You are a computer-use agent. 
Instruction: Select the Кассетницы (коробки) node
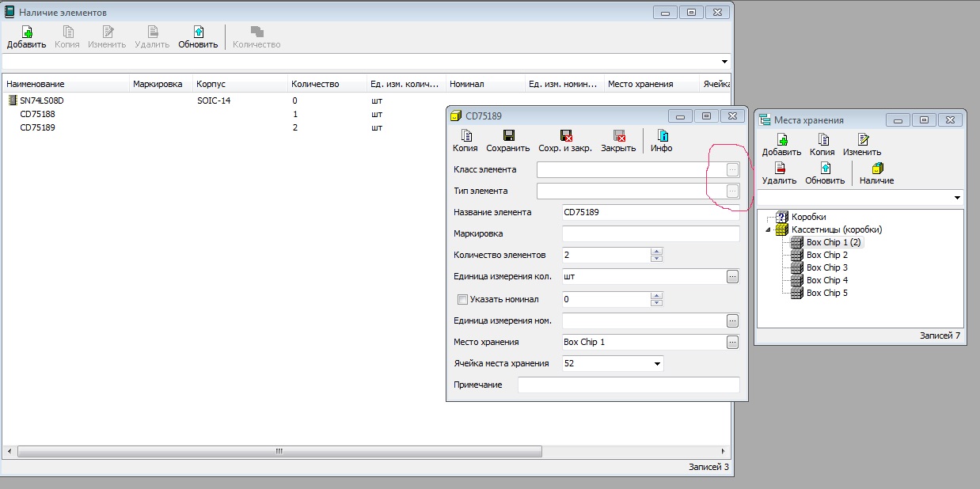point(837,229)
